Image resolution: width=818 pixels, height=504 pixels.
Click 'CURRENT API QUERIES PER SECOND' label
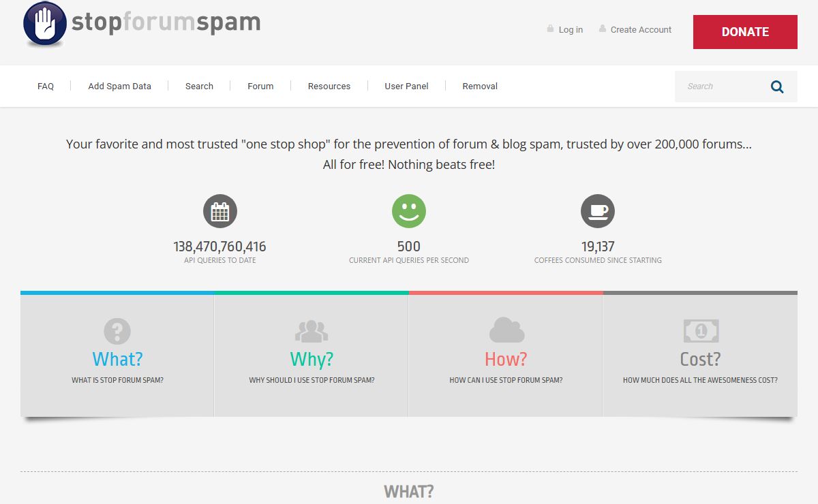(409, 261)
